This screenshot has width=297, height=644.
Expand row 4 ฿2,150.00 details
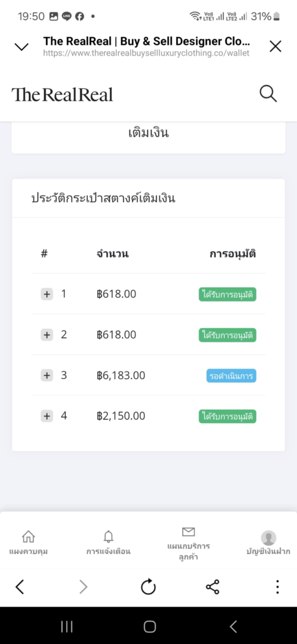[47, 416]
